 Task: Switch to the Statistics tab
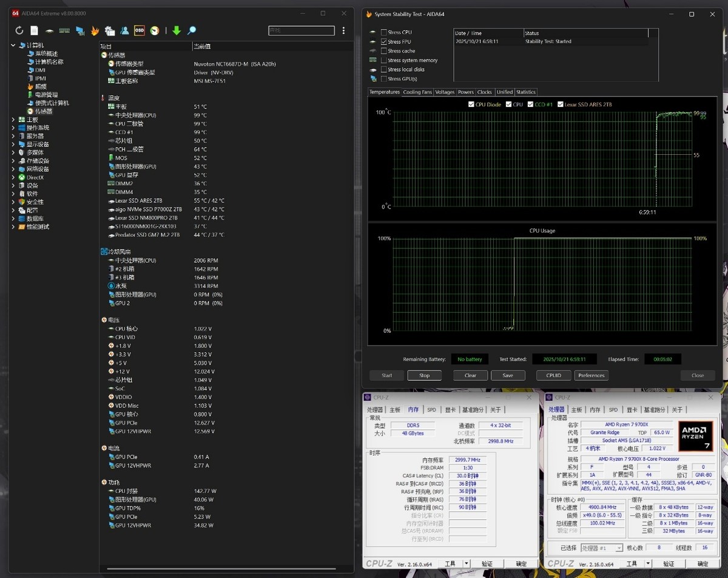[525, 92]
